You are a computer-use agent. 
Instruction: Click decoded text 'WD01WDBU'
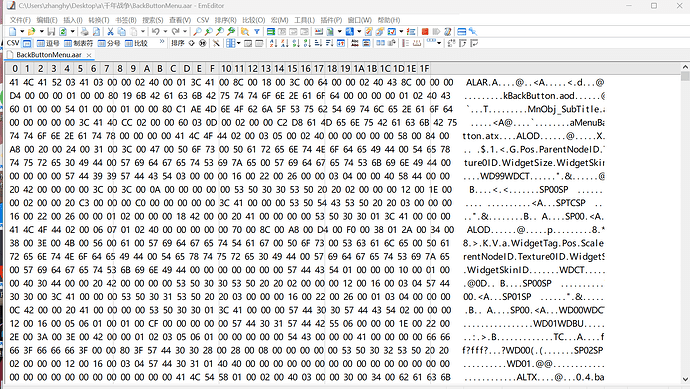[x=558, y=323]
